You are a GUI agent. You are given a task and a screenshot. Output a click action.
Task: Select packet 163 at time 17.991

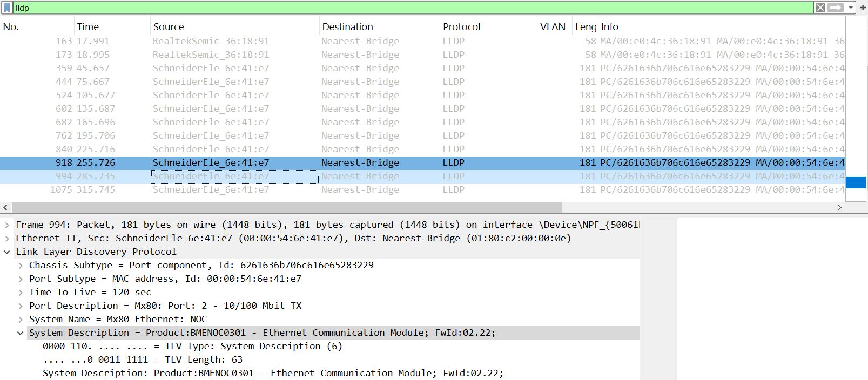click(x=422, y=41)
